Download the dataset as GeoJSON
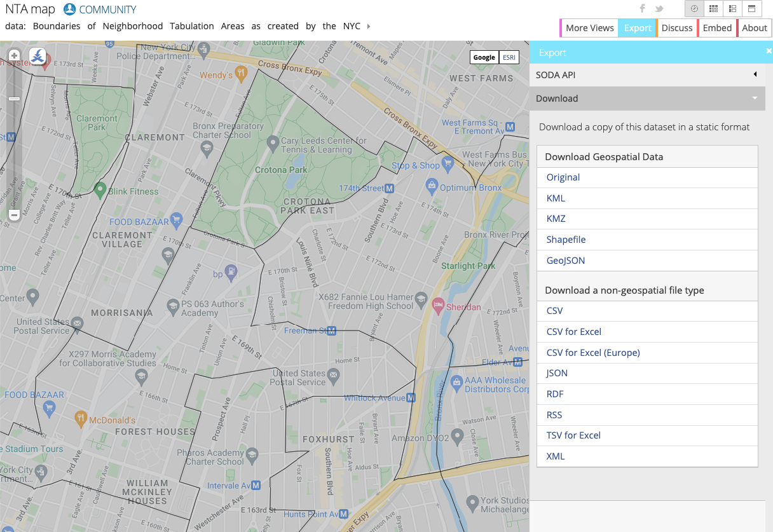 click(566, 260)
